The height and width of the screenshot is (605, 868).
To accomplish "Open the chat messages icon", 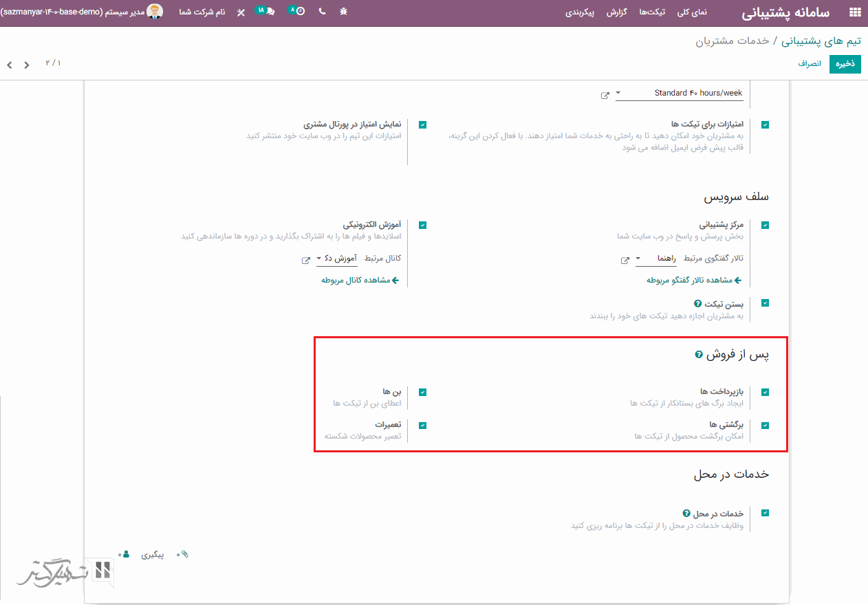I will pyautogui.click(x=268, y=12).
